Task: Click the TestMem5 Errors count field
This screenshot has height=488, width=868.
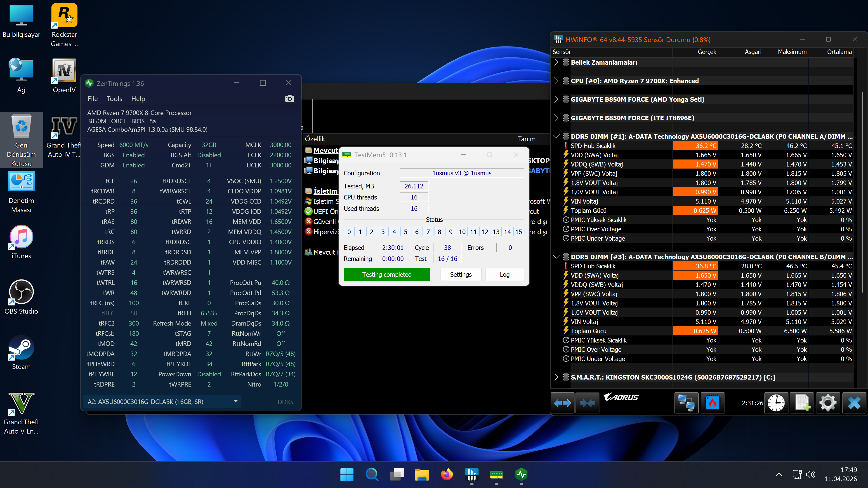Action: (510, 248)
